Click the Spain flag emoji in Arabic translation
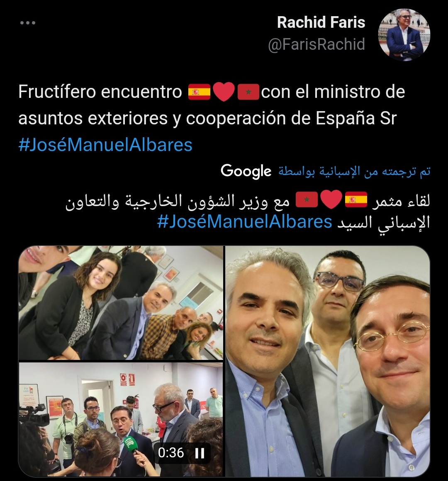The height and width of the screenshot is (481, 448). (356, 199)
